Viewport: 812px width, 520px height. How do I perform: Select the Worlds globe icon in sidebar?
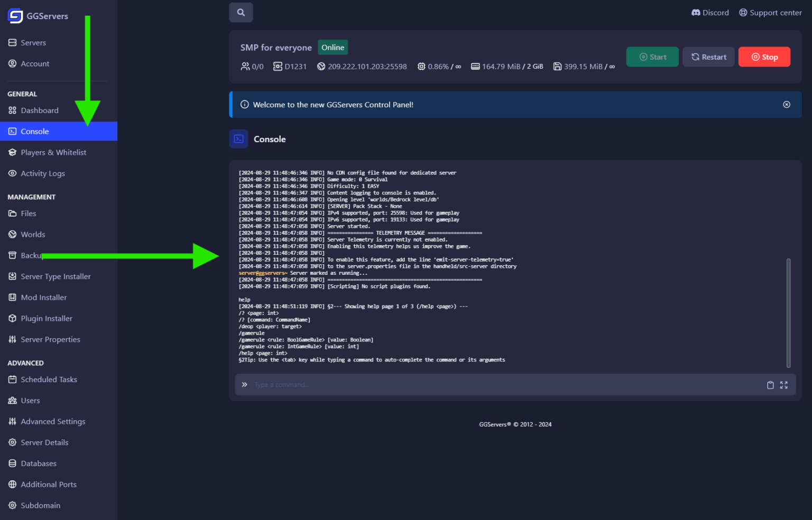tap(12, 234)
